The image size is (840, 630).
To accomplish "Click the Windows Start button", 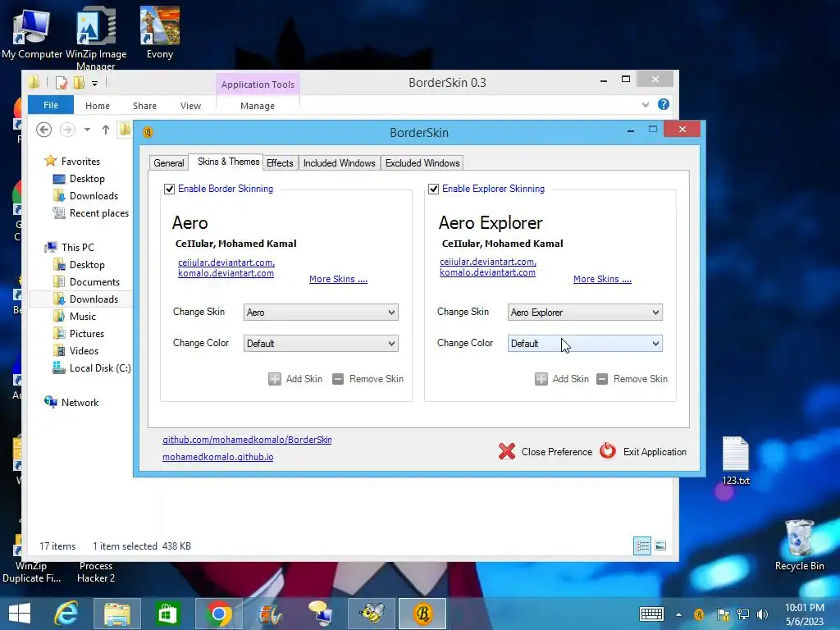I will (20, 614).
